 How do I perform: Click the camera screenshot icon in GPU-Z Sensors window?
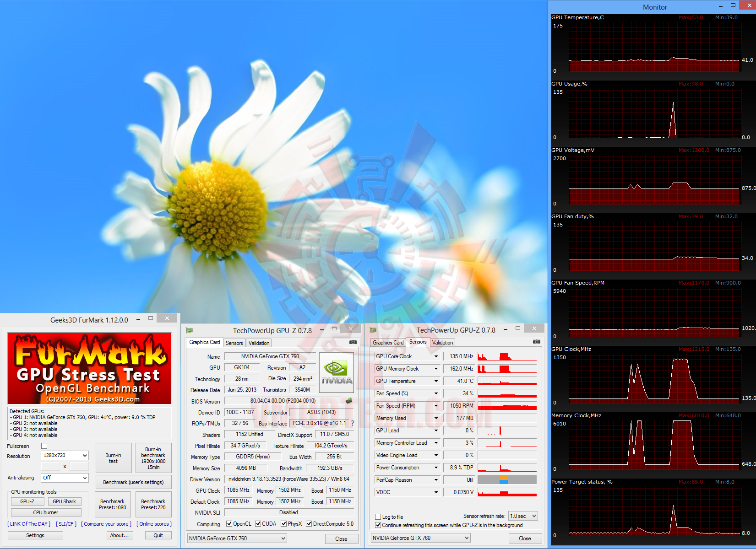click(x=537, y=342)
